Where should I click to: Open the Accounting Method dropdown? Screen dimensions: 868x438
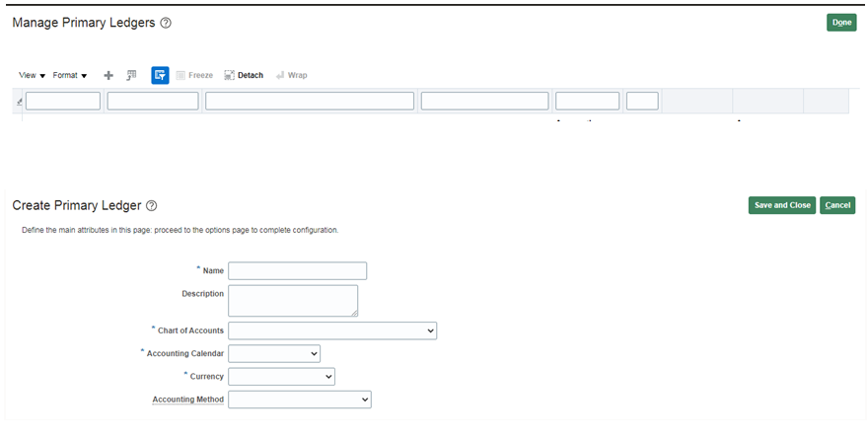tap(299, 400)
